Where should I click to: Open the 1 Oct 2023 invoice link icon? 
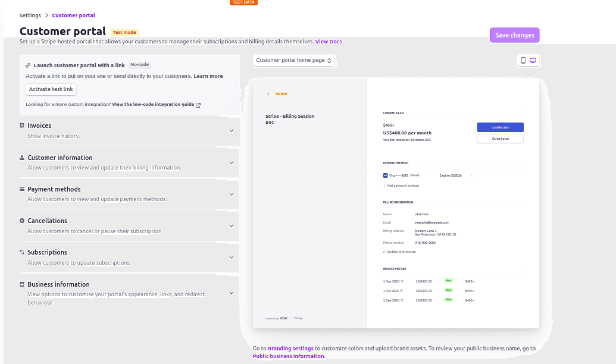(x=401, y=291)
